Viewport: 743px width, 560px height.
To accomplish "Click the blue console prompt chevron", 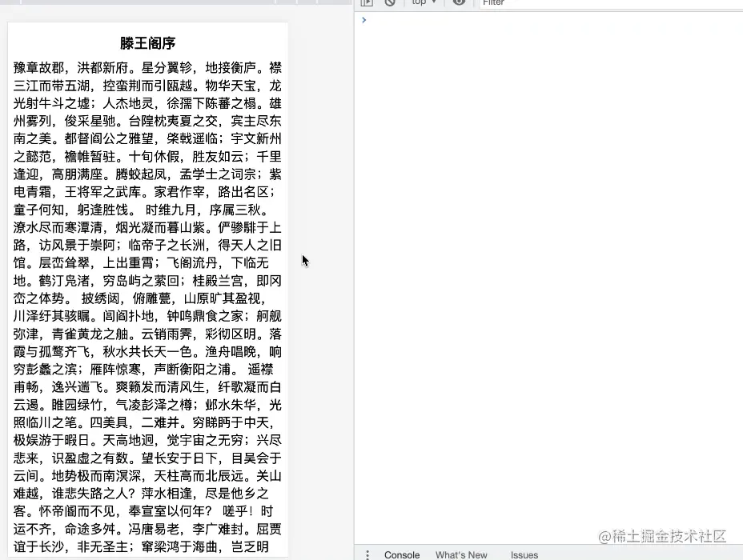I will 364,20.
